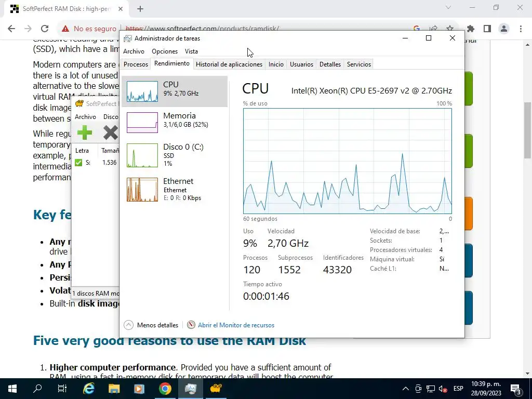
Task: Open the Historial de aplicaciones tab
Action: click(x=229, y=64)
